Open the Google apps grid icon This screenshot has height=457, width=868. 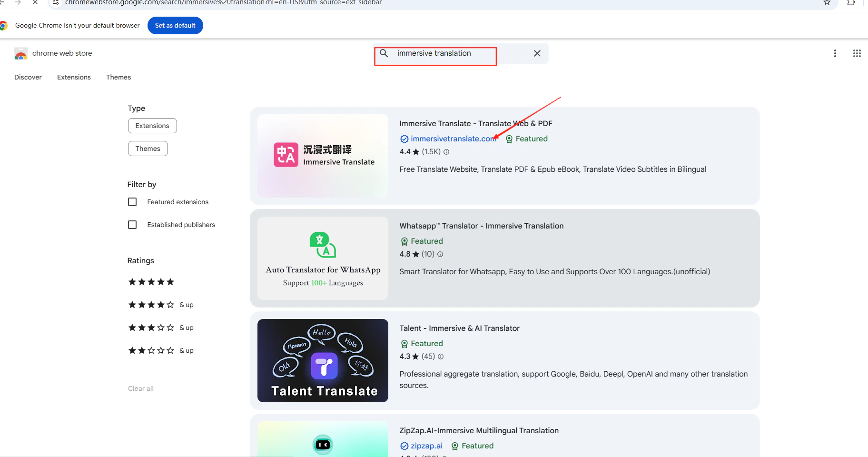click(x=857, y=53)
